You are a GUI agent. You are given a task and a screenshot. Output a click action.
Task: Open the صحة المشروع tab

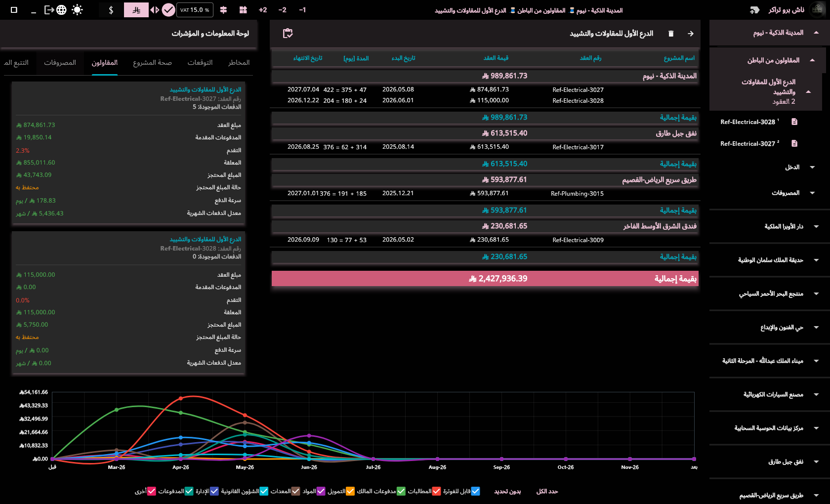point(152,63)
